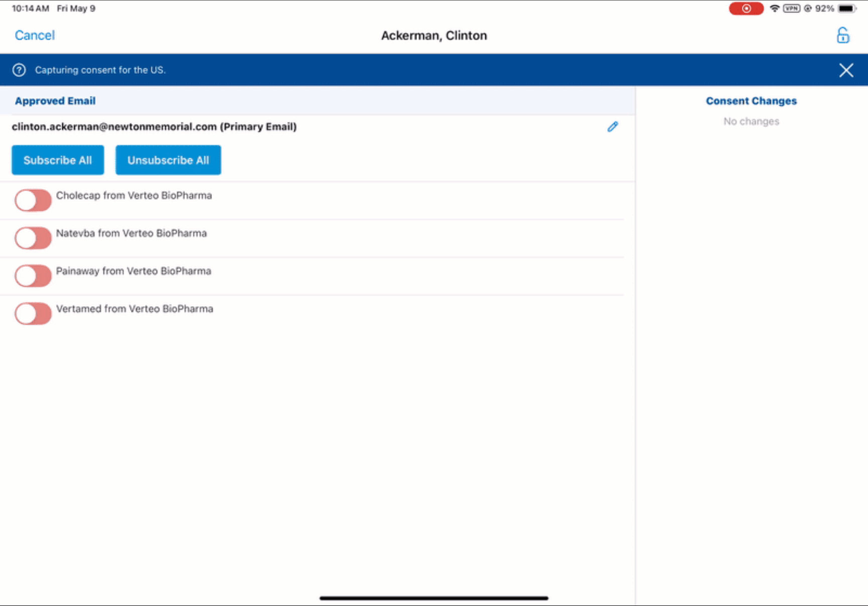Image resolution: width=868 pixels, height=606 pixels.
Task: Dismiss the consent banner with X
Action: (846, 70)
